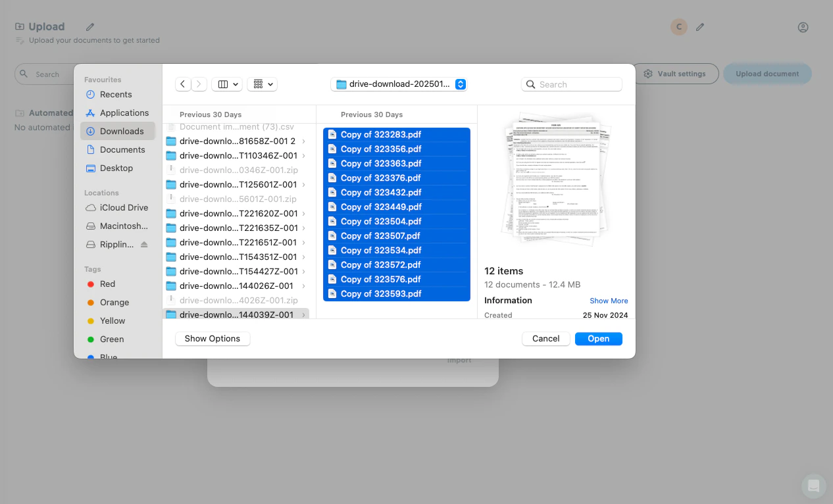Click the C avatar in page header
Screen dimensions: 833x504
679,27
